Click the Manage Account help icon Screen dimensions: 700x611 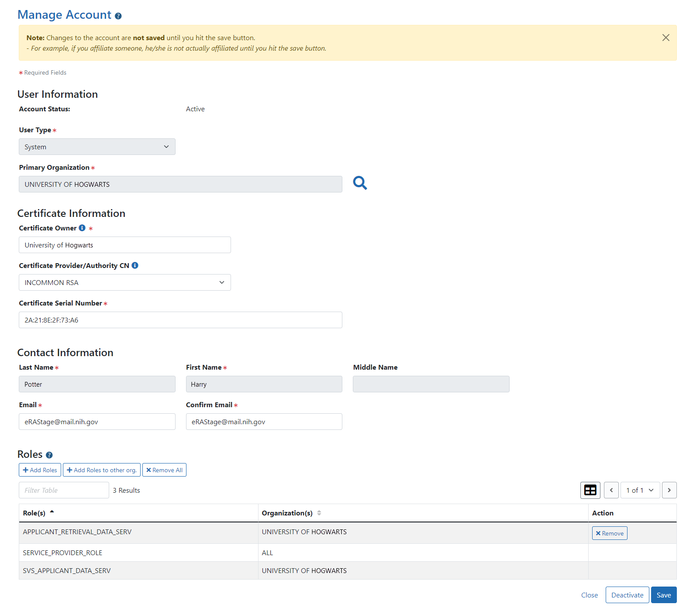[x=118, y=16]
